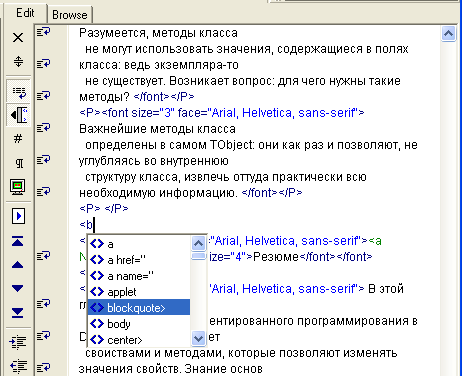The width and height of the screenshot is (462, 376).
Task: Click the tag icon beside 'center>'
Action: 97,340
